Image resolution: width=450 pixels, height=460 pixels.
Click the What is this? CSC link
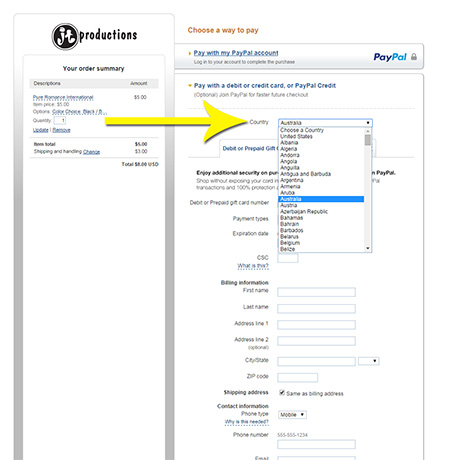[x=253, y=266]
